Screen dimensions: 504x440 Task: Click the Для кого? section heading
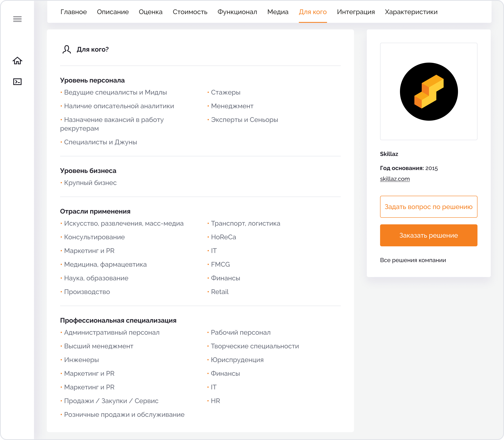(x=93, y=49)
